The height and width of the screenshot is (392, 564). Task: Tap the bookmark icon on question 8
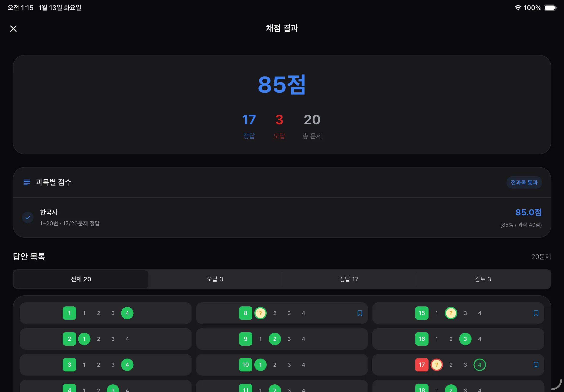[x=360, y=313]
